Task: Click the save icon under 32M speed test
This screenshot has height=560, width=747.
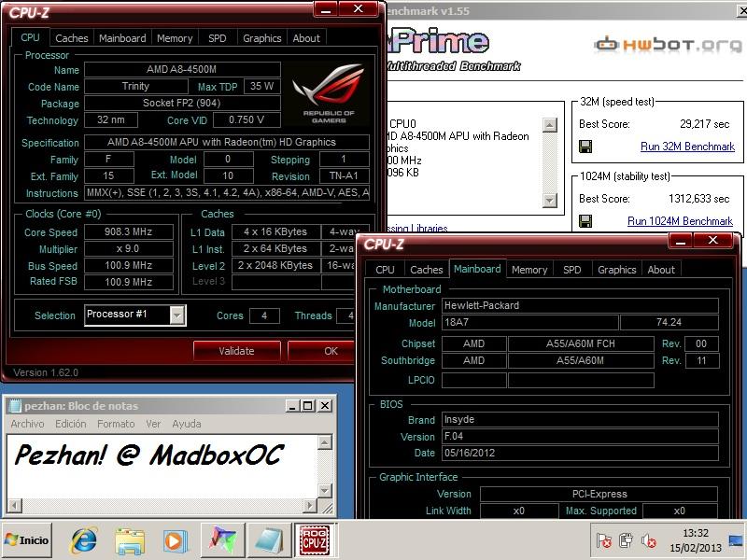Action: pyautogui.click(x=585, y=147)
